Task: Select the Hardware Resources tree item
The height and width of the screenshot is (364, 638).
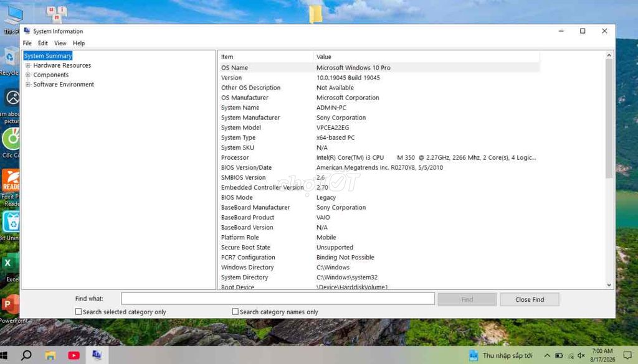Action: click(62, 65)
